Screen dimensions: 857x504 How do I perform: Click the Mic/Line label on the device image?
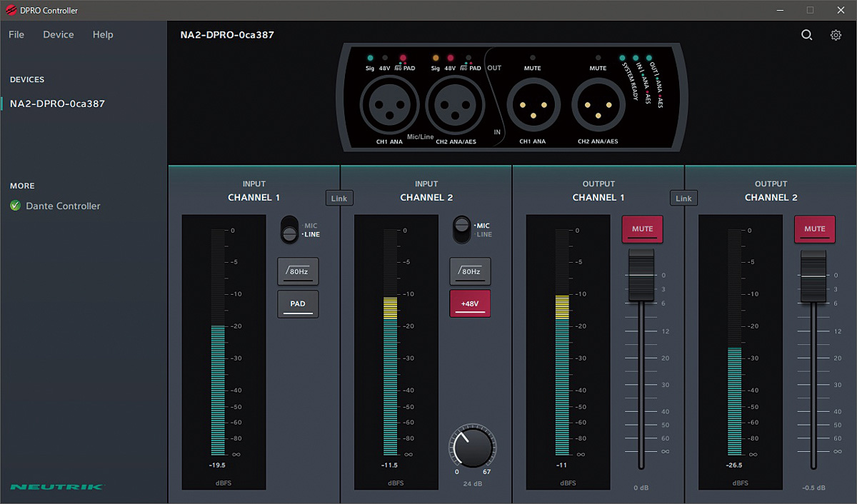(x=421, y=136)
